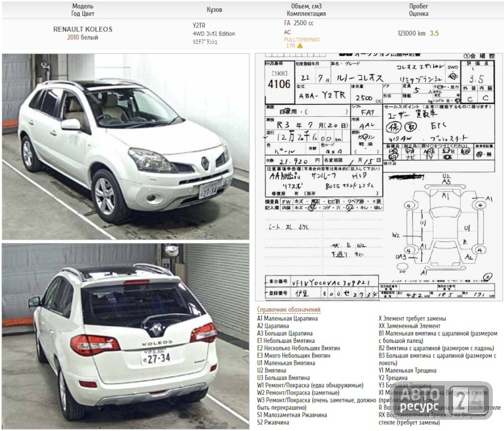Click the 'B1 Маленькая вмятина с царапиной' entry
The image size is (504, 431).
(438, 337)
